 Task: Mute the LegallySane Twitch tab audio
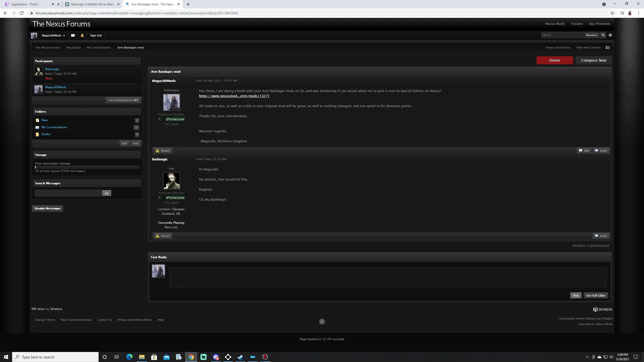click(x=53, y=4)
